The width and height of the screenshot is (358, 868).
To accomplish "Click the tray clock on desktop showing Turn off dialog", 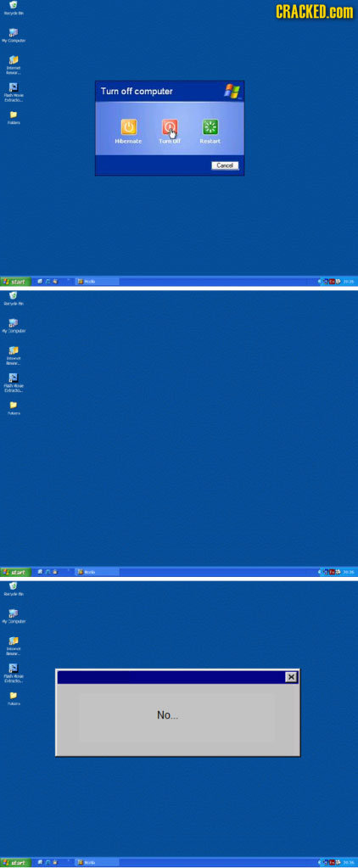I will [349, 281].
